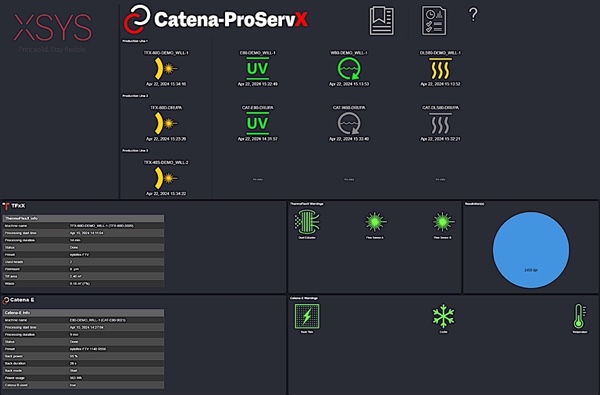Click Machine name row in ThermoFlexX Info table
The height and width of the screenshot is (395, 600).
click(x=83, y=226)
